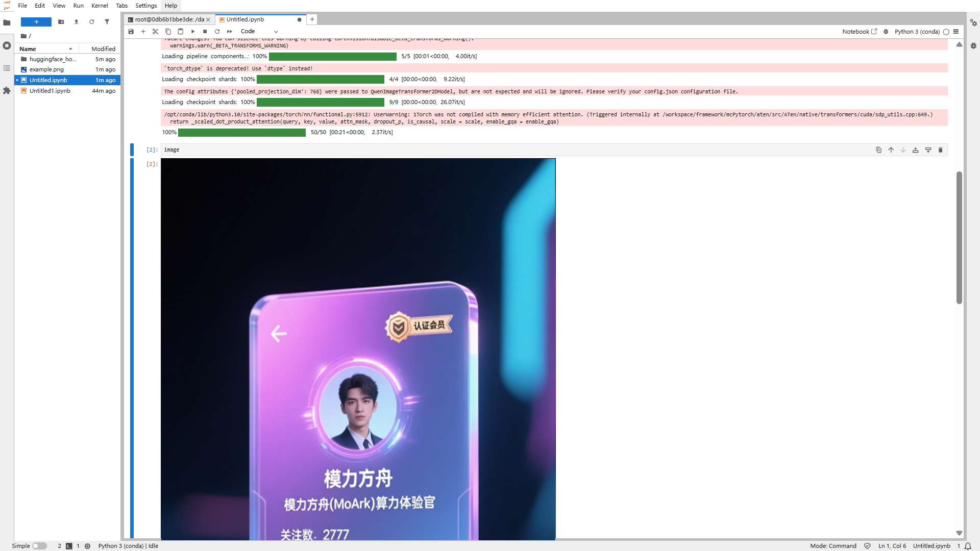Open the Table of Contents sidebar
This screenshot has width=980, height=551.
(x=7, y=68)
